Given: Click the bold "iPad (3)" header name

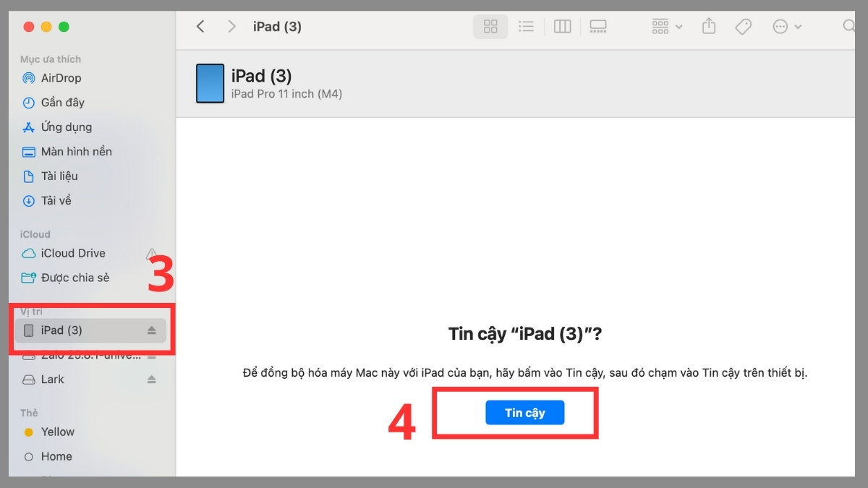Looking at the screenshot, I should coord(261,75).
